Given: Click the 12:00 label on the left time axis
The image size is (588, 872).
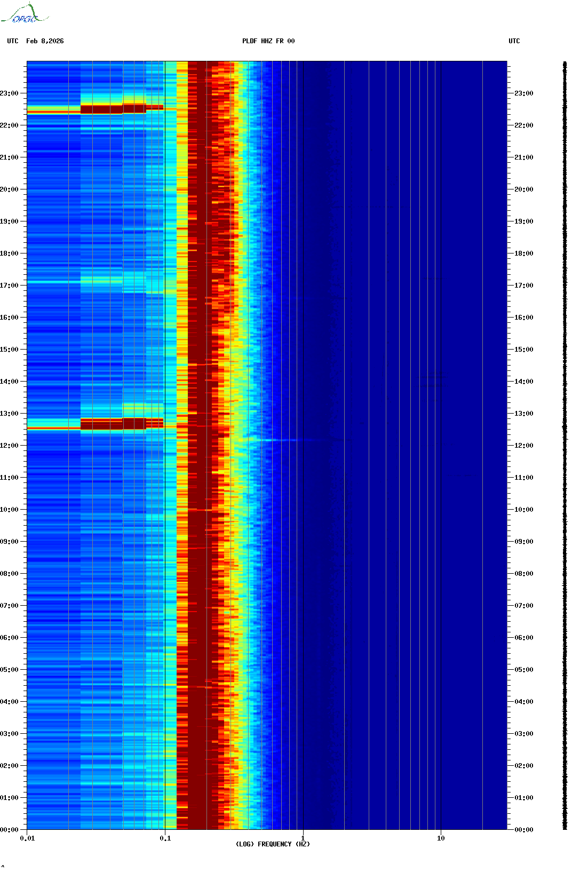Looking at the screenshot, I should coord(9,446).
